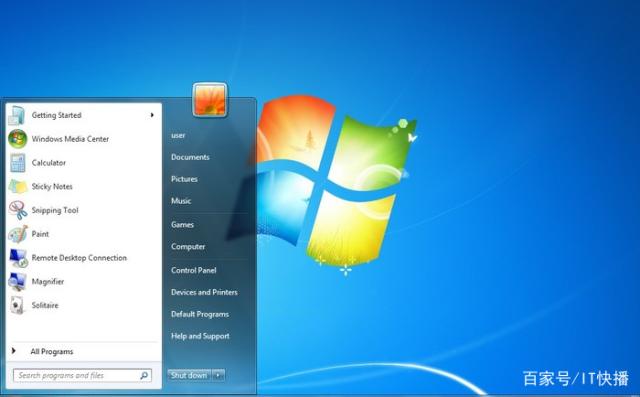Select the Solitaire text label
Viewport: 640px width, 397px height.
point(45,305)
